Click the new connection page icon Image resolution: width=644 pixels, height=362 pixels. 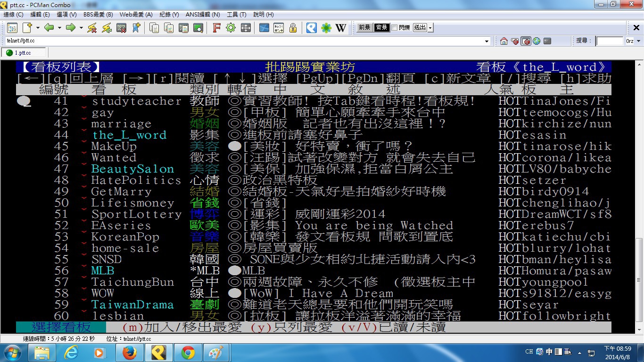[27, 28]
